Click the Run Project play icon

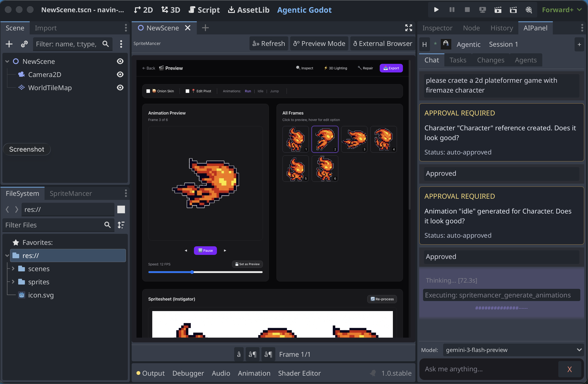(x=436, y=10)
